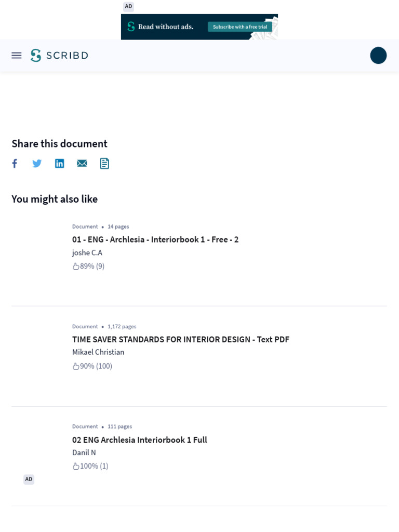Viewport: 399px width, 532px height.
Task: Open the user profile avatar
Action: pyautogui.click(x=378, y=56)
